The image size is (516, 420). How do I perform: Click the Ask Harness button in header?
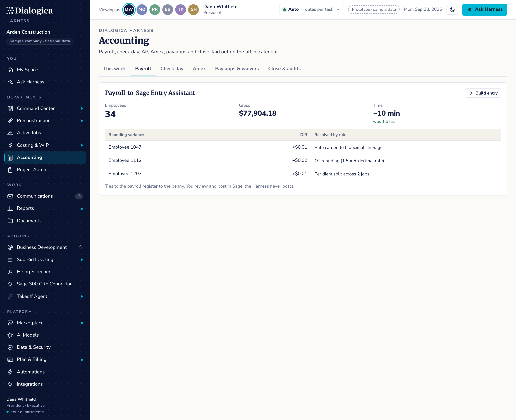click(484, 10)
